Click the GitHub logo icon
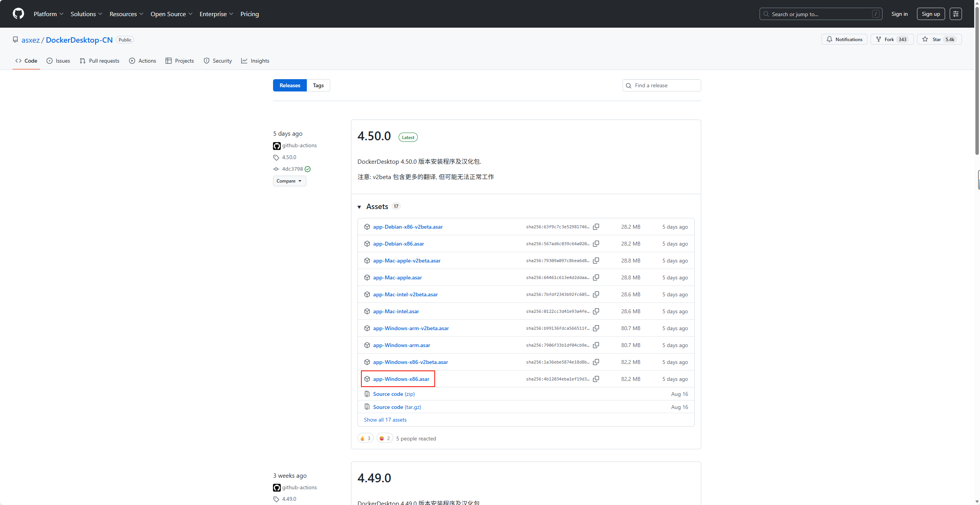Image resolution: width=980 pixels, height=505 pixels. (x=18, y=14)
